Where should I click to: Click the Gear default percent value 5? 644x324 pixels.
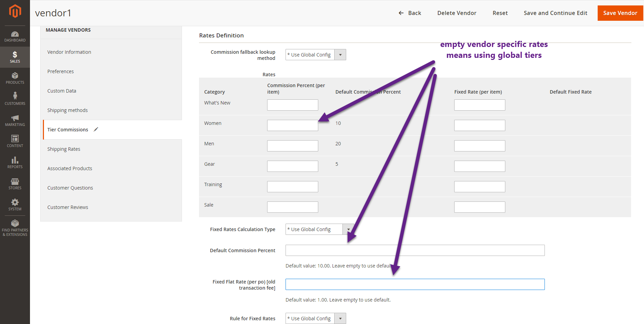click(337, 164)
